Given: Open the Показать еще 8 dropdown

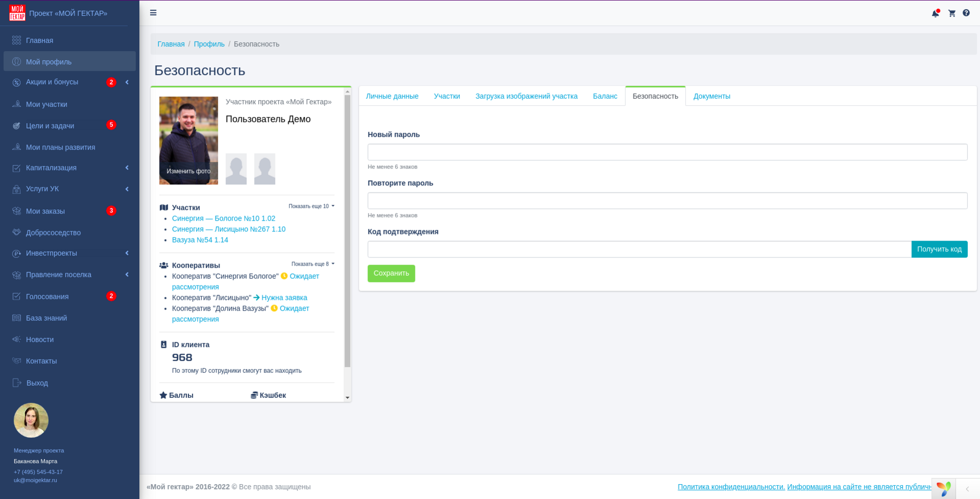Looking at the screenshot, I should click(313, 264).
